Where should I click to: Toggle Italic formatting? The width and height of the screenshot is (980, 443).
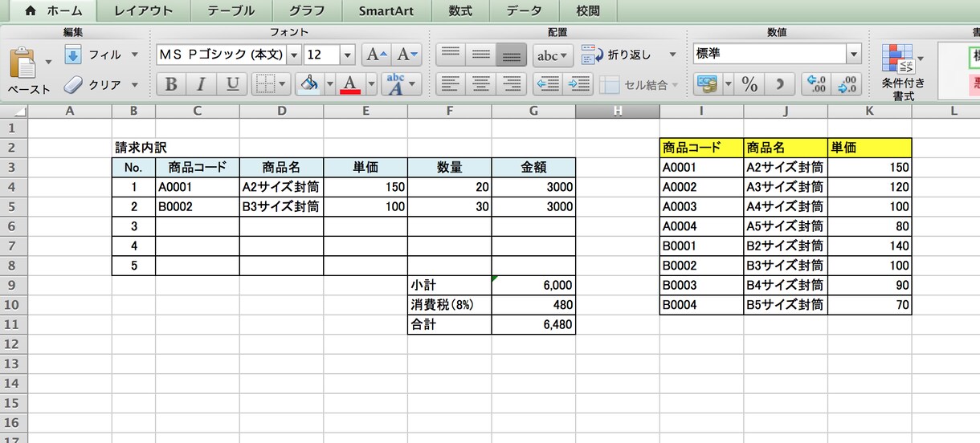pos(201,83)
